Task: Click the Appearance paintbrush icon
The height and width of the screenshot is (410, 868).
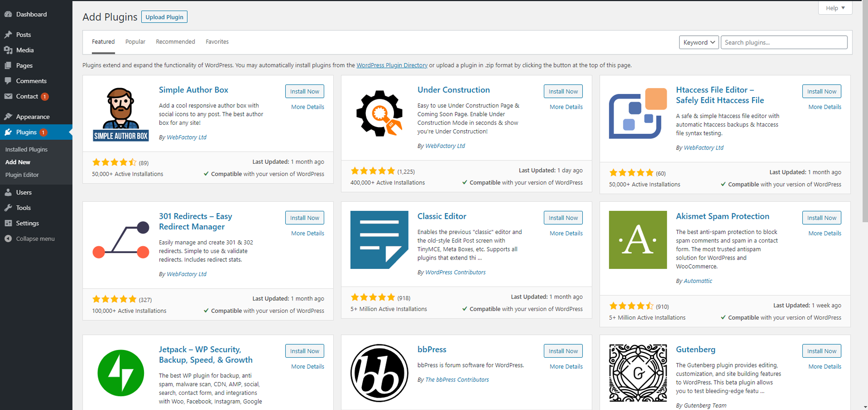Action: coord(8,116)
